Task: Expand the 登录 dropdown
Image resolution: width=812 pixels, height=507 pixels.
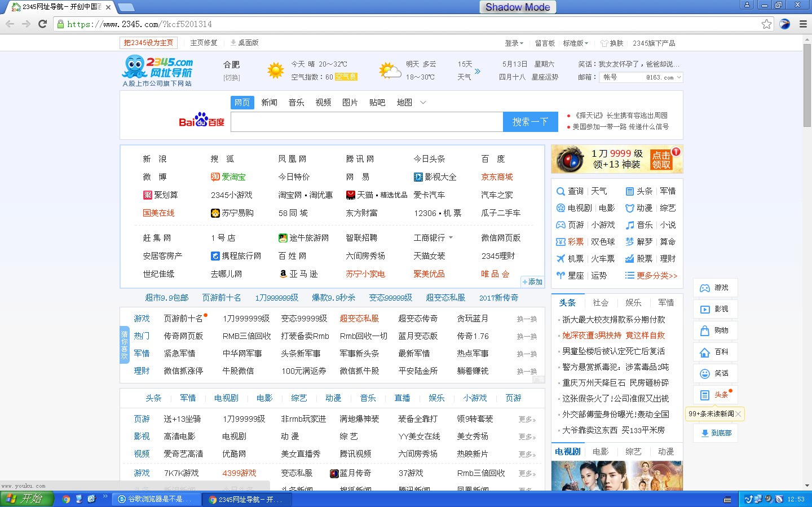Action: pos(514,43)
